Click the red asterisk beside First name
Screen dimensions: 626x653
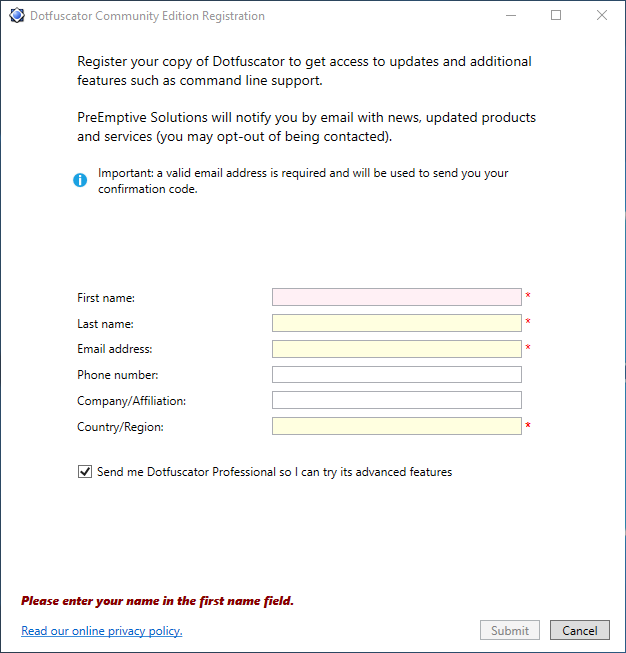(528, 295)
